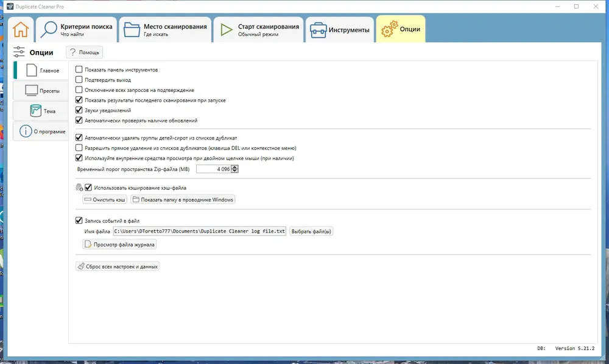Uncheck Запись событий в файл
The image size is (609, 364).
pyautogui.click(x=79, y=220)
